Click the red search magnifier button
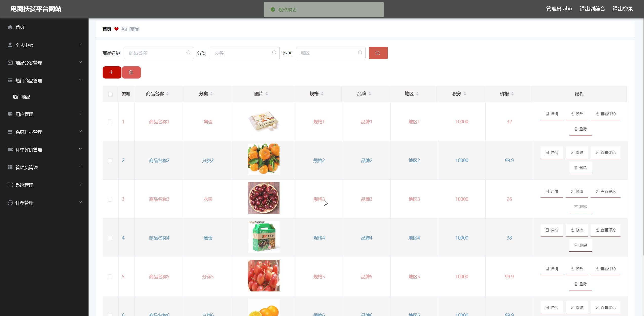Image resolution: width=644 pixels, height=316 pixels. coord(378,53)
